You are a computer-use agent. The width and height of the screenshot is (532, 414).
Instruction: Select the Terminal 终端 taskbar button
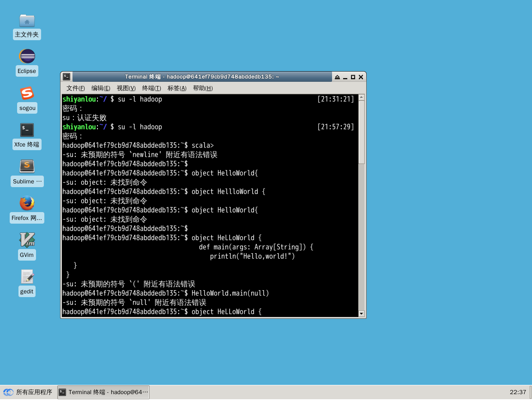[103, 392]
